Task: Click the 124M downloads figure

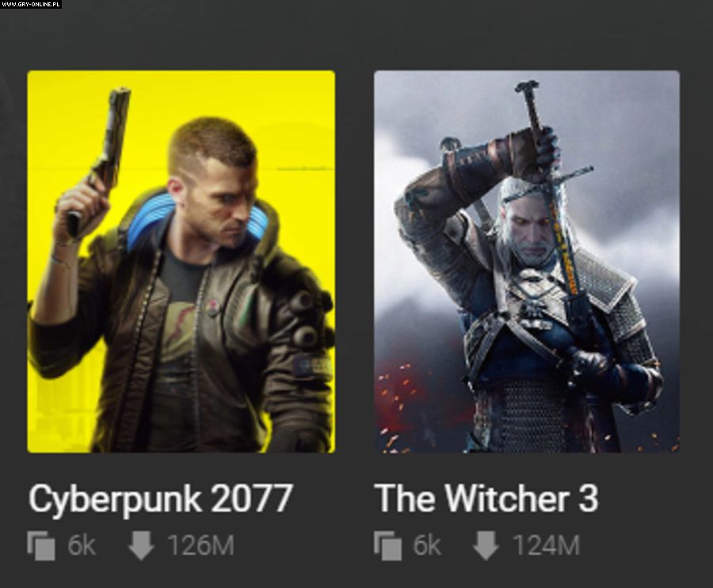Action: tap(546, 544)
